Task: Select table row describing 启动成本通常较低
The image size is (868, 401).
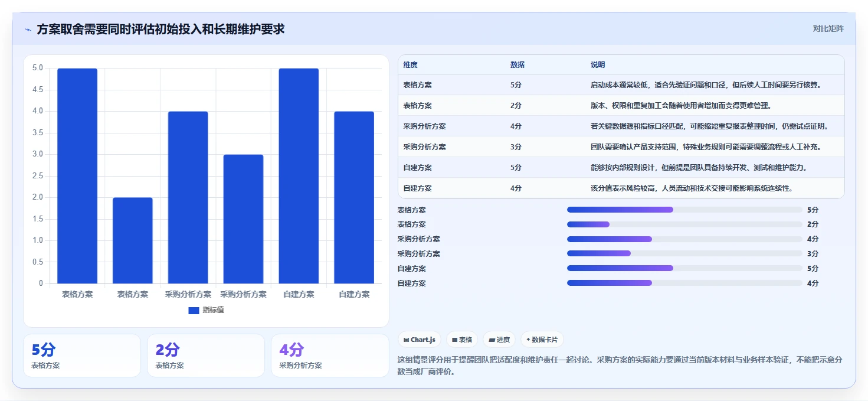Action: tap(621, 85)
